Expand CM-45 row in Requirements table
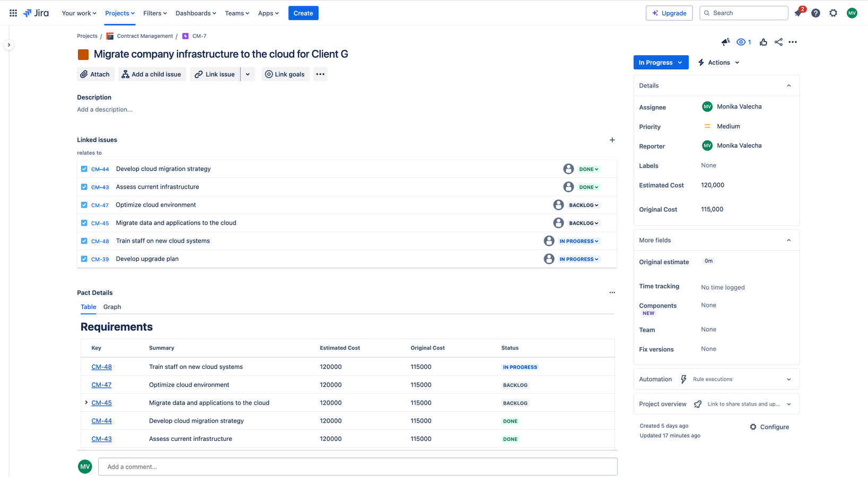The image size is (868, 477). [86, 403]
